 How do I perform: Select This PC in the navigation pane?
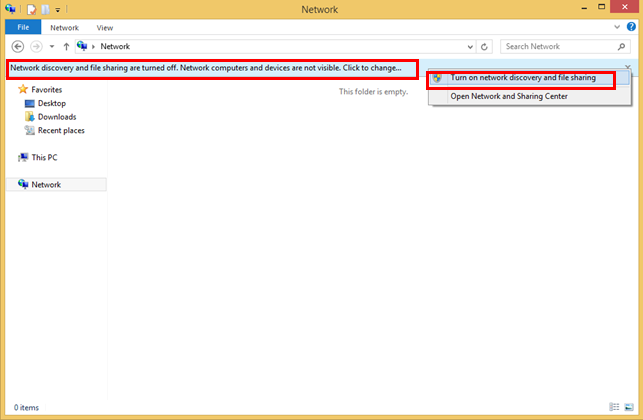[x=44, y=158]
